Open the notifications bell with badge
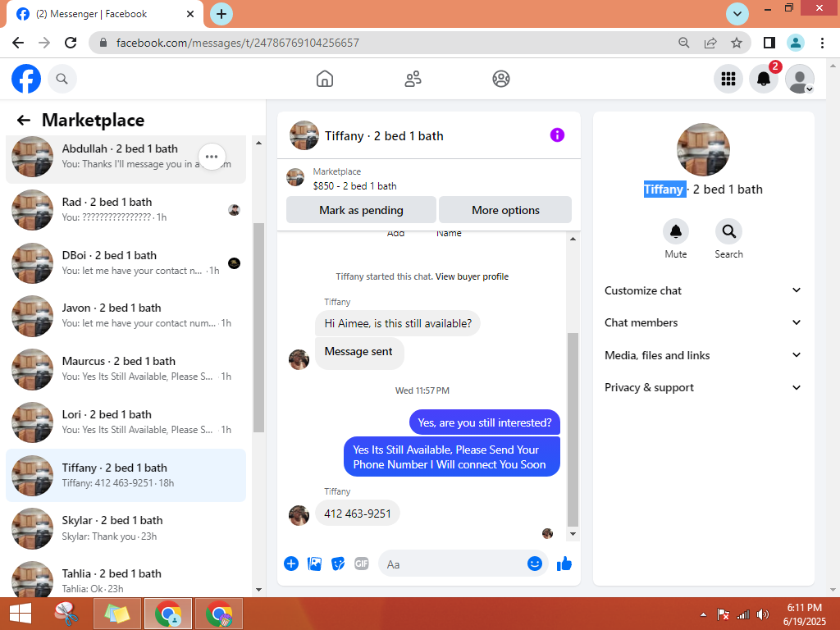This screenshot has width=840, height=630. pos(764,79)
